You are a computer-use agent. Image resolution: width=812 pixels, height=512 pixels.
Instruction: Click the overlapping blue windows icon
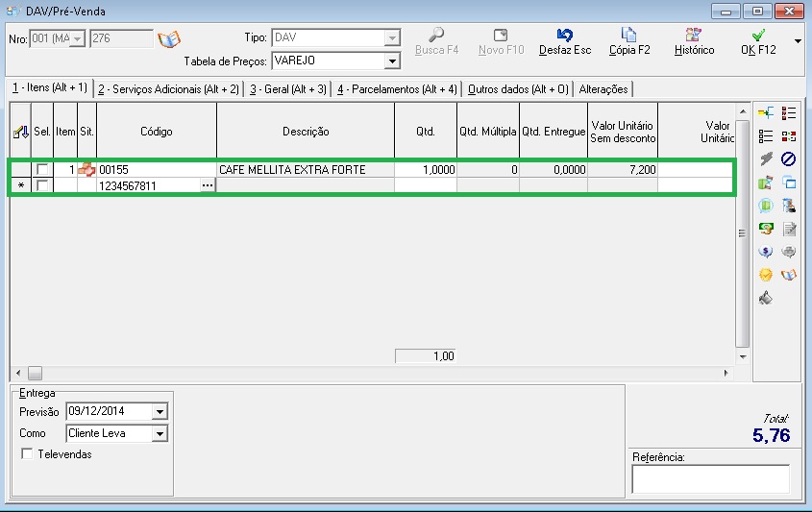pos(788,183)
